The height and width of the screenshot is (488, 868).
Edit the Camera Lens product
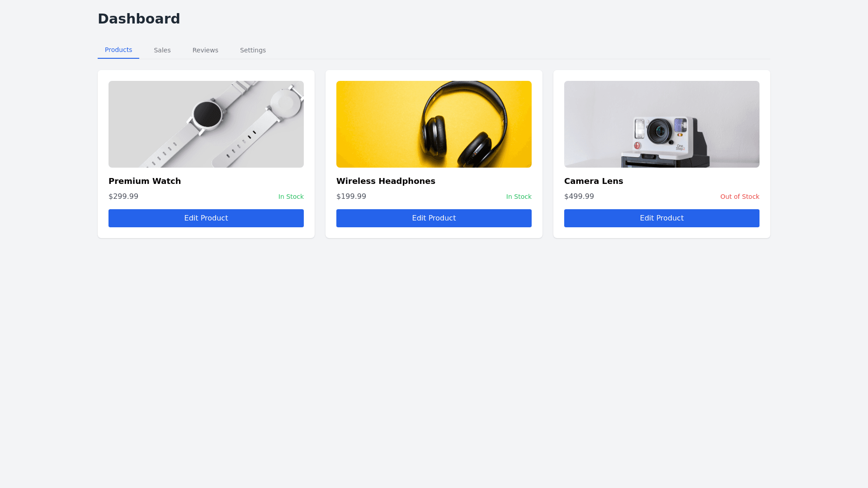662,218
